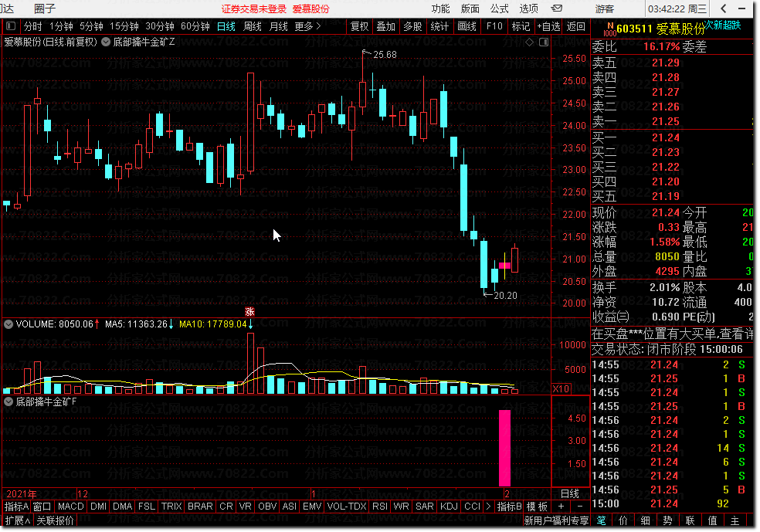Click the diamond icon above chart

(x=529, y=42)
